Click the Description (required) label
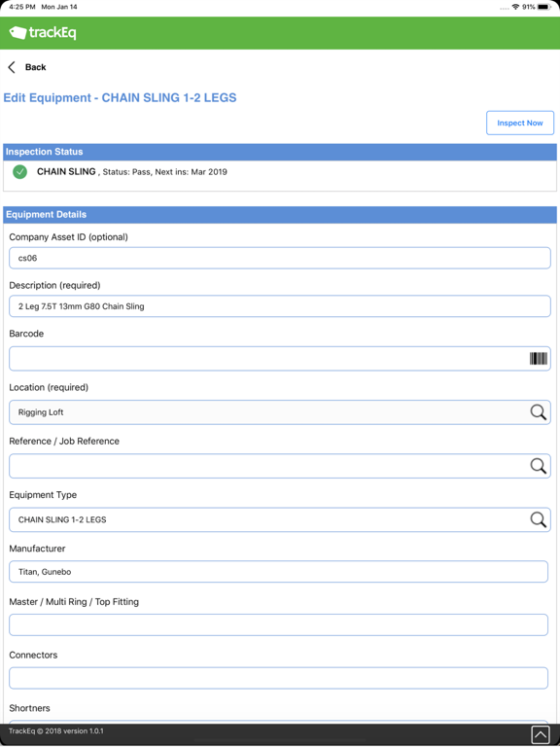The height and width of the screenshot is (747, 560). [54, 285]
